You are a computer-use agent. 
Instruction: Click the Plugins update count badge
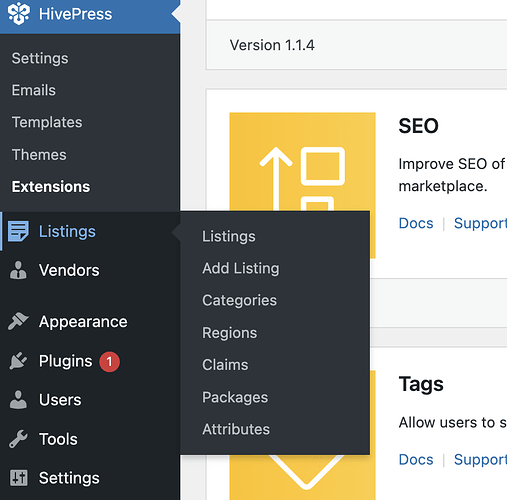pyautogui.click(x=109, y=362)
